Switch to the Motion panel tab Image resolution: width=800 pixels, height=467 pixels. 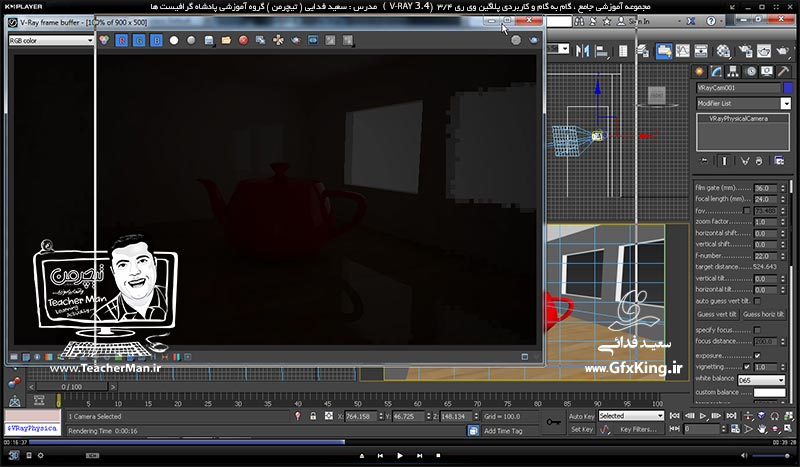coord(751,71)
